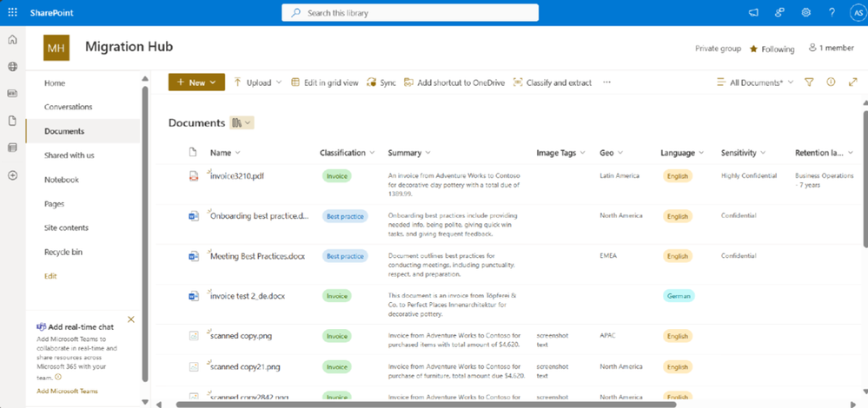Click the Best practice tag for Onboarding document

click(345, 216)
